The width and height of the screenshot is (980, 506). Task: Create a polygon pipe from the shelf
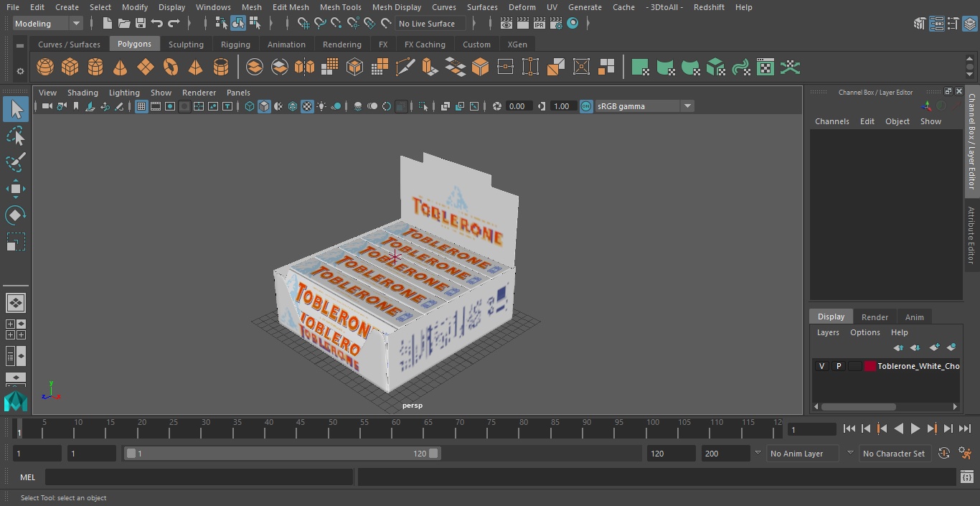pos(221,67)
